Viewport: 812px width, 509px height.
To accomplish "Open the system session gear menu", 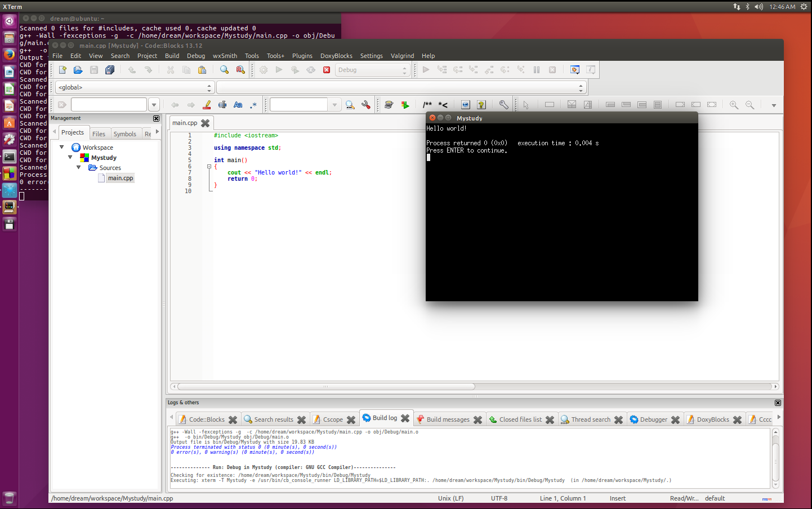I will pyautogui.click(x=804, y=7).
